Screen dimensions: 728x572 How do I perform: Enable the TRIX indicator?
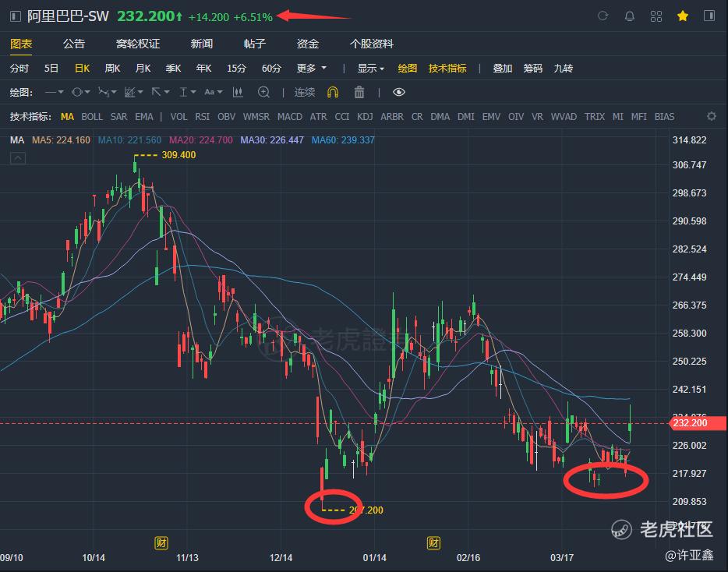click(x=595, y=117)
